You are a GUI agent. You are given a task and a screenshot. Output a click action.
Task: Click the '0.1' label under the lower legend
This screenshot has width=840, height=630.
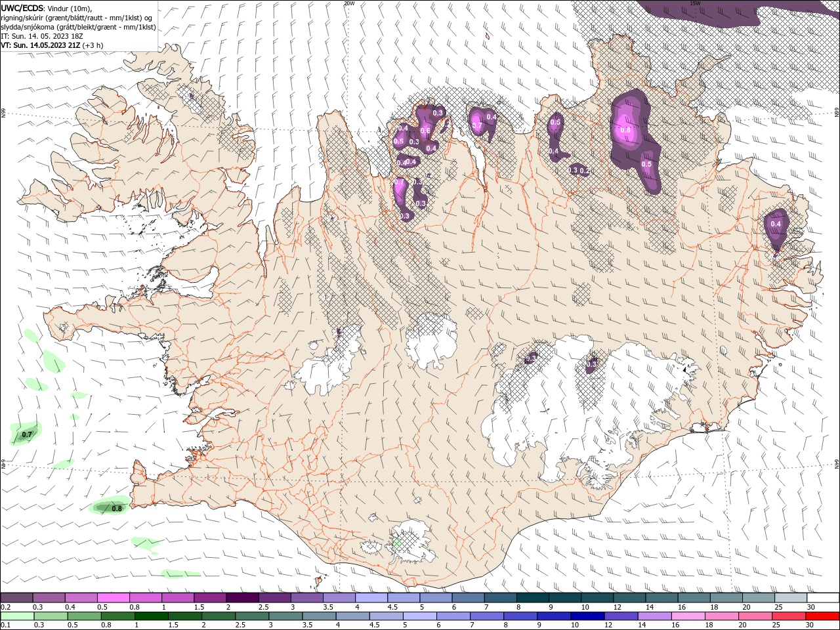pyautogui.click(x=5, y=625)
